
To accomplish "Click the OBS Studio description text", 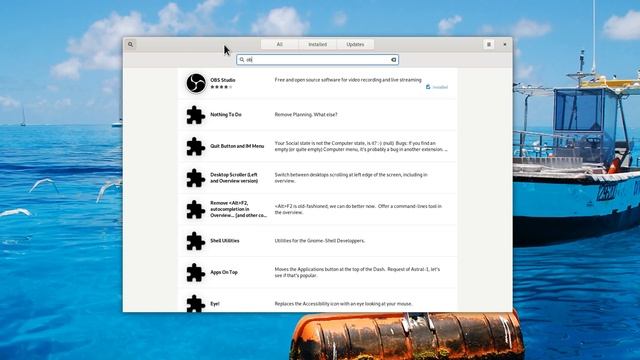I will pyautogui.click(x=348, y=80).
